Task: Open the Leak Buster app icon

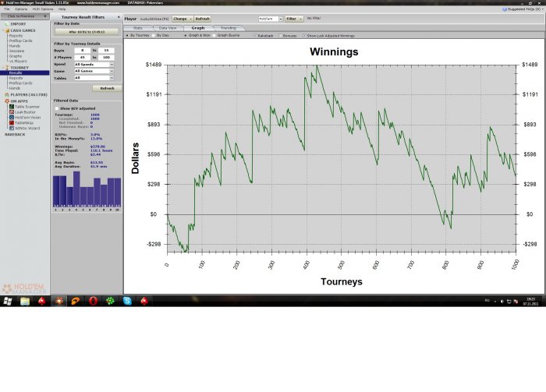Action: [x=12, y=112]
